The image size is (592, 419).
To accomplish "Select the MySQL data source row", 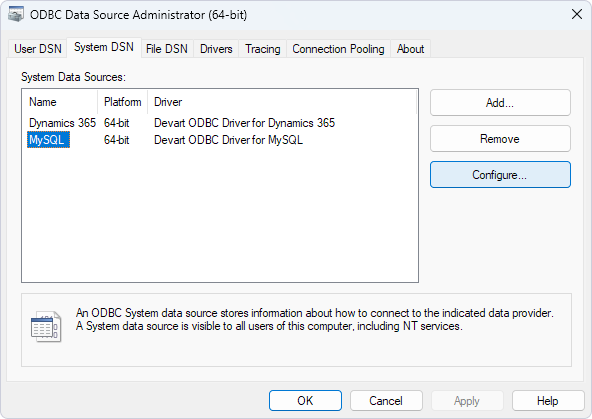I will point(48,140).
